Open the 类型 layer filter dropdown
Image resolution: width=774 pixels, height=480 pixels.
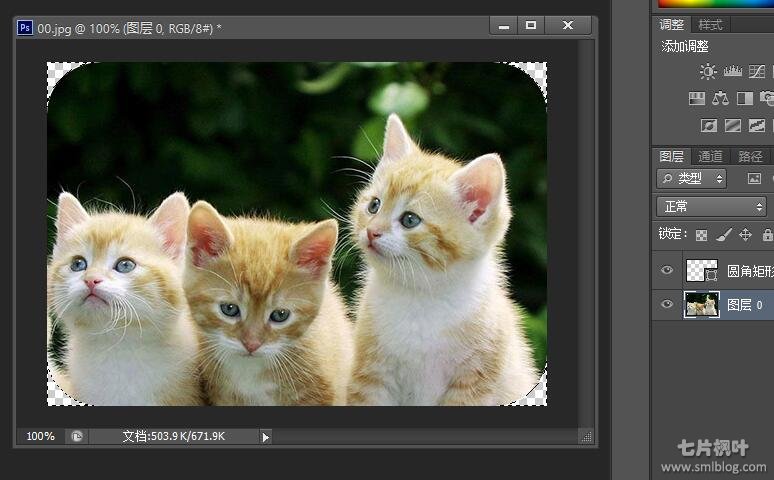click(691, 178)
